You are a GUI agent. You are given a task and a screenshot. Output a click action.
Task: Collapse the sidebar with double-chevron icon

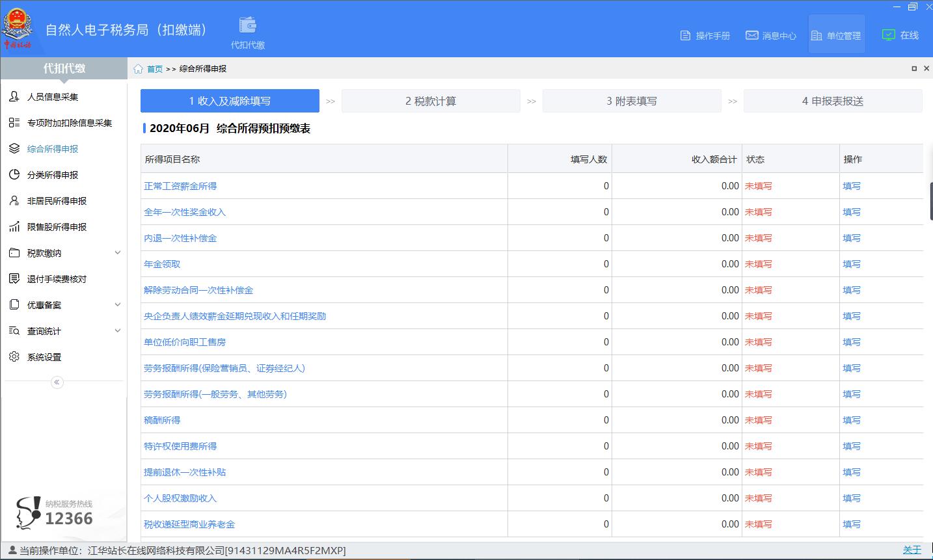(57, 382)
